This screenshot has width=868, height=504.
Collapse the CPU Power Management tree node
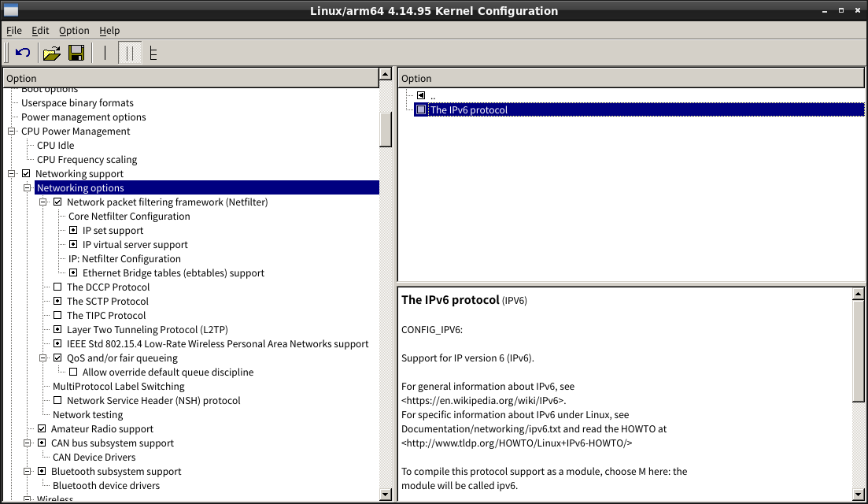click(x=12, y=132)
